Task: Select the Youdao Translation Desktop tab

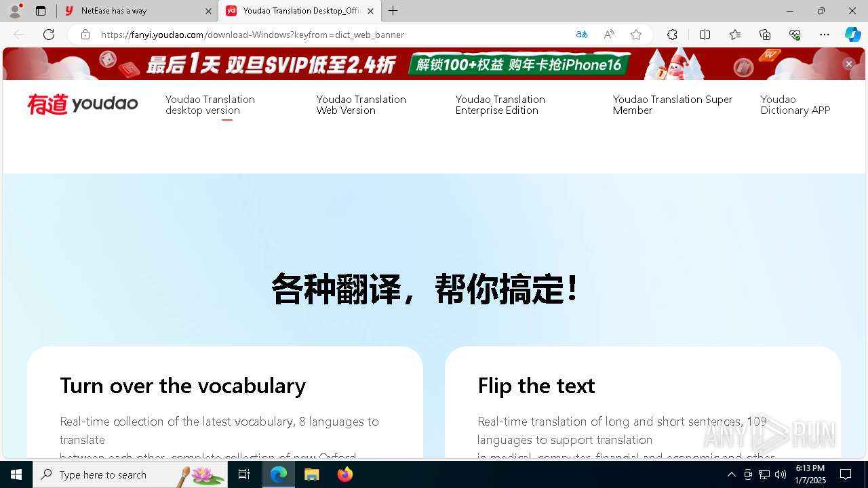Action: coord(299,11)
